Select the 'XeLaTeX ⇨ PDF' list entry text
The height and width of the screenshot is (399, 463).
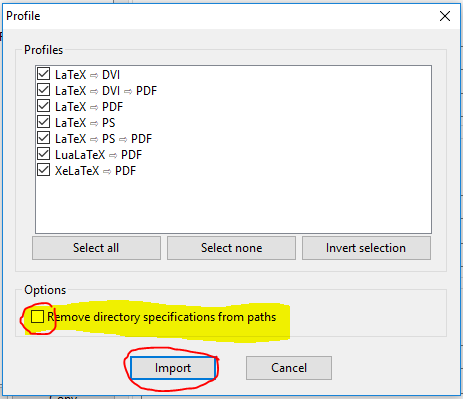(x=95, y=171)
